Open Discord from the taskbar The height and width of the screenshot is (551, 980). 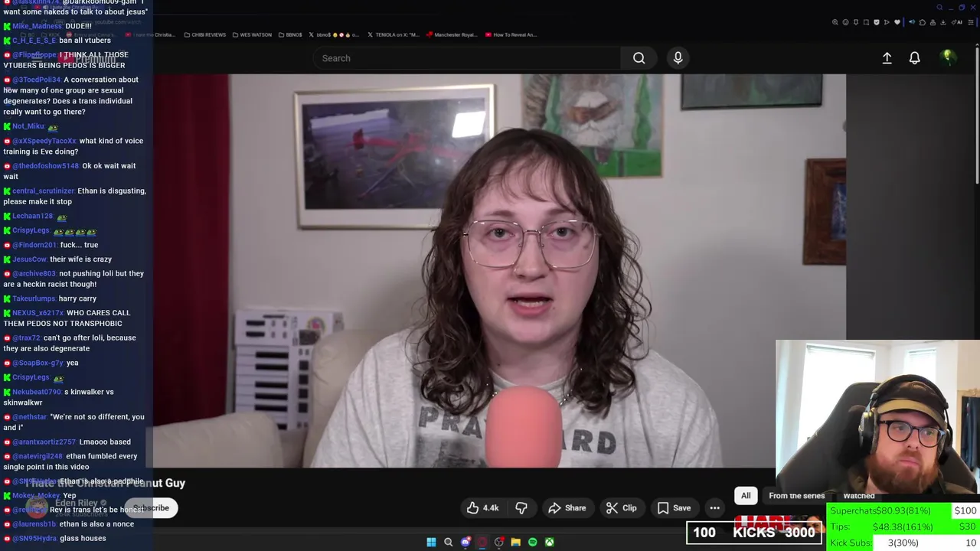pyautogui.click(x=465, y=542)
